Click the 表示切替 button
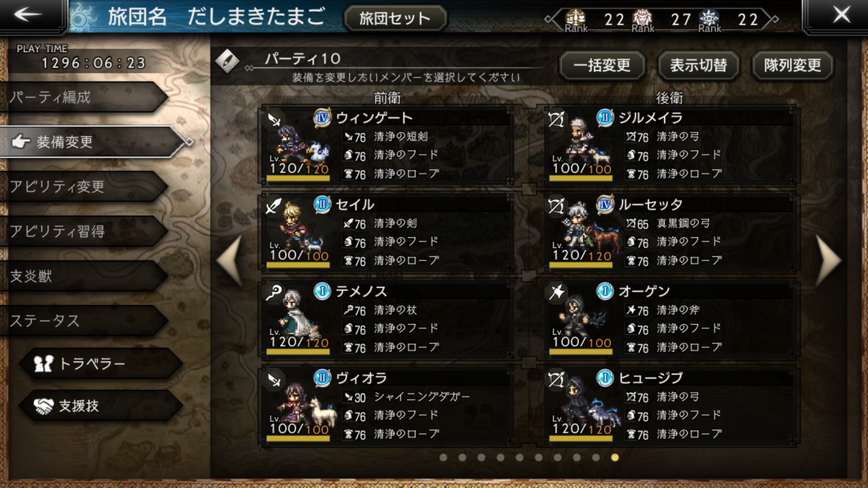The width and height of the screenshot is (868, 488). click(698, 66)
